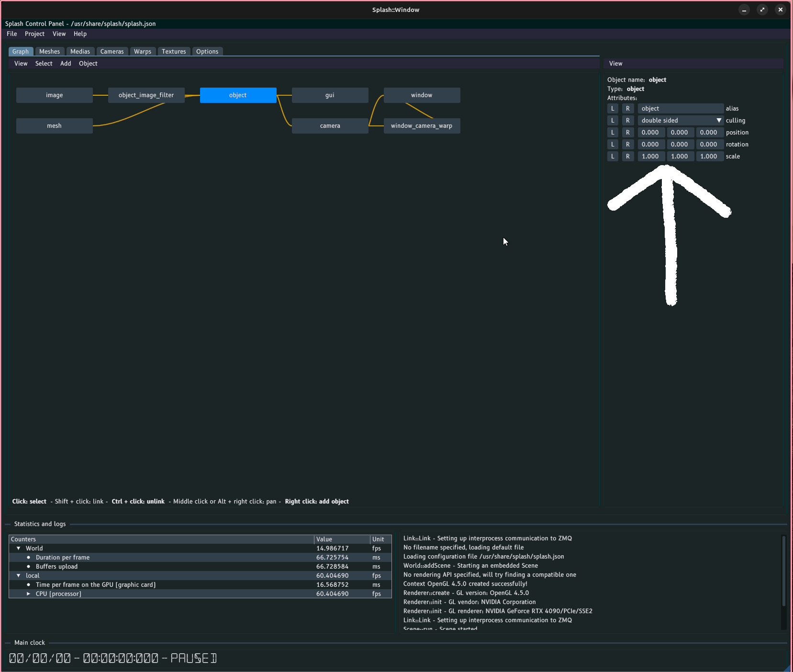This screenshot has width=793, height=672.
Task: Toggle the L button for the scale attribute
Action: tap(613, 157)
